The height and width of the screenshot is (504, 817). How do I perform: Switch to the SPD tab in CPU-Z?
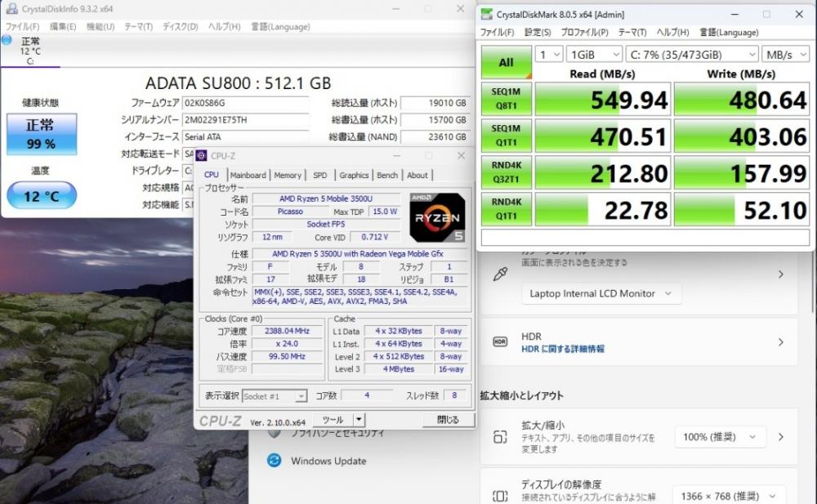(320, 175)
